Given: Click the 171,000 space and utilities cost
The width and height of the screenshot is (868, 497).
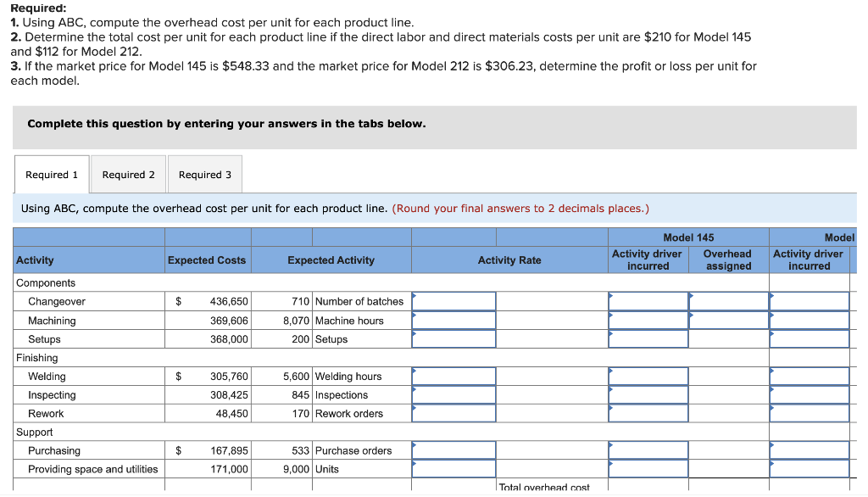Looking at the screenshot, I should click(x=209, y=469).
